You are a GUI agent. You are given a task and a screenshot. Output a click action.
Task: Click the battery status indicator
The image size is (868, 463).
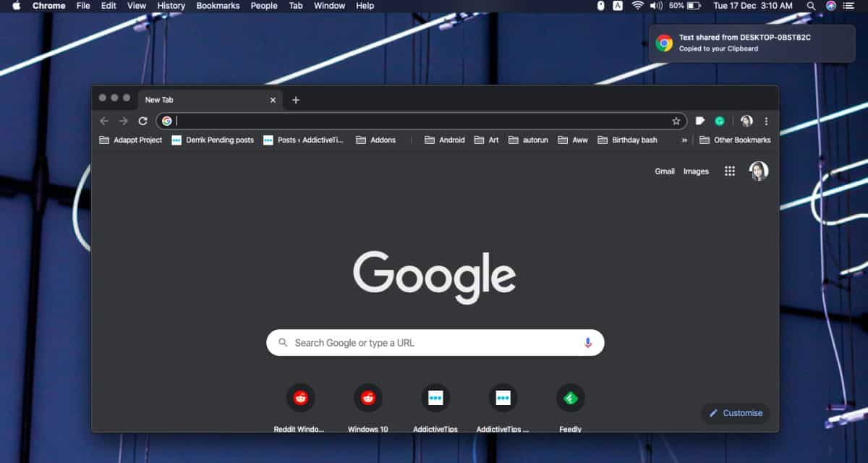coord(685,6)
